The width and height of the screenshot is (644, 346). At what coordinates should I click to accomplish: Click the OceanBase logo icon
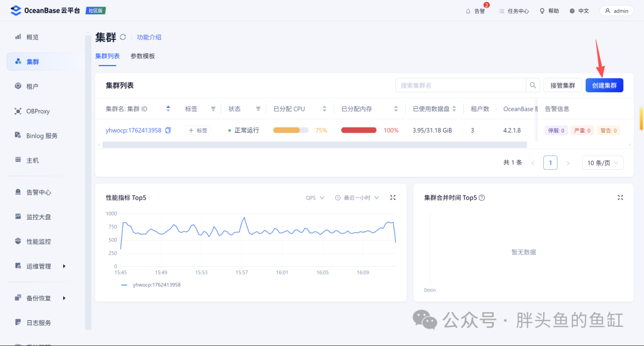[16, 11]
